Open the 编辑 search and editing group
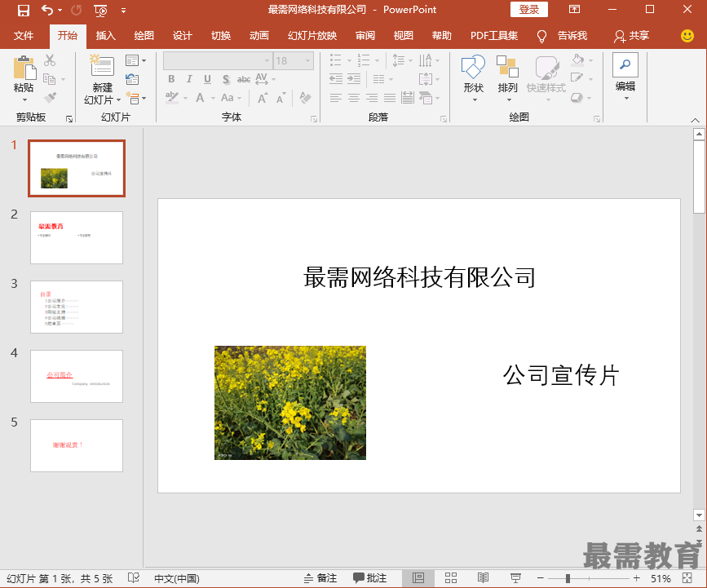This screenshot has width=707, height=588. point(625,76)
